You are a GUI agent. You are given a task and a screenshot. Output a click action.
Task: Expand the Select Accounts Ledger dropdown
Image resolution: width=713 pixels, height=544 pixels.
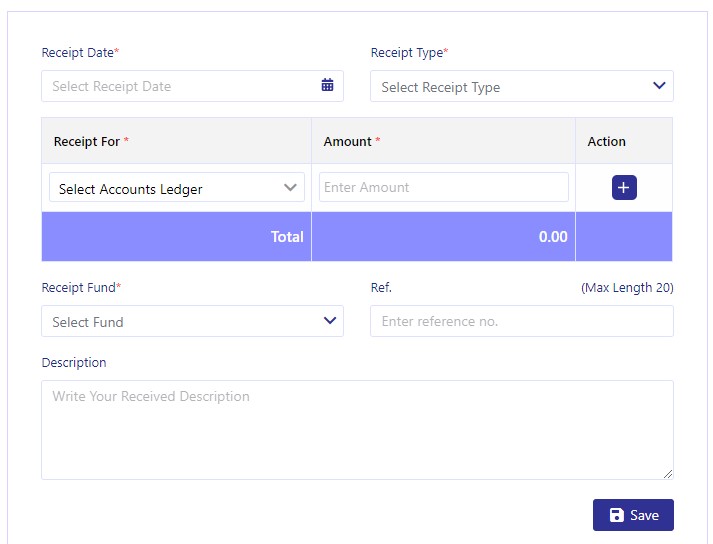177,187
